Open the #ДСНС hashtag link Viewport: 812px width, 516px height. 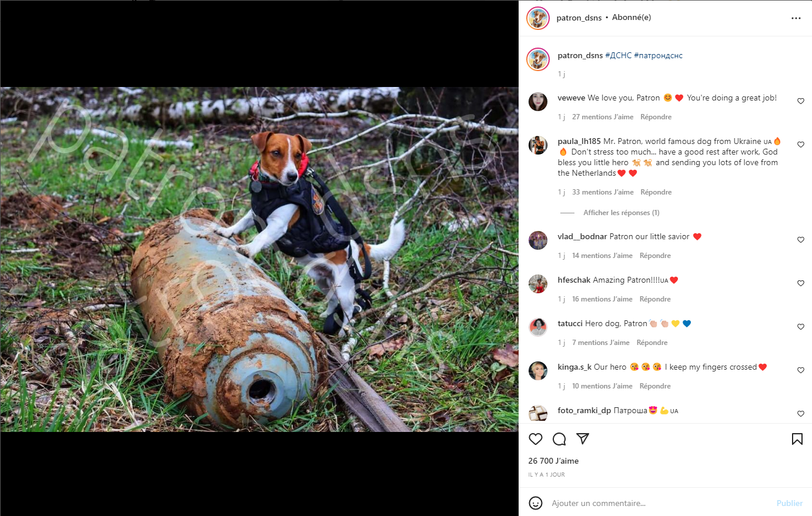tap(618, 56)
